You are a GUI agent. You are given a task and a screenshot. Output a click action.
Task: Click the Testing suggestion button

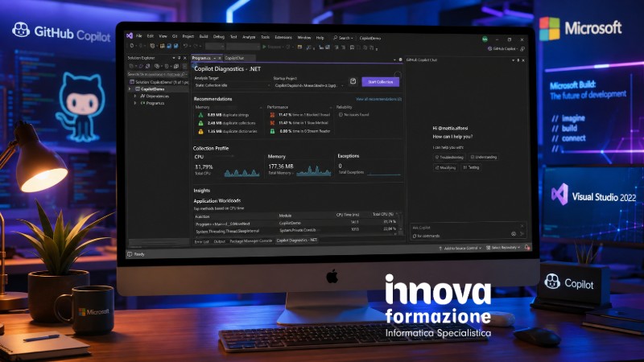[471, 167]
